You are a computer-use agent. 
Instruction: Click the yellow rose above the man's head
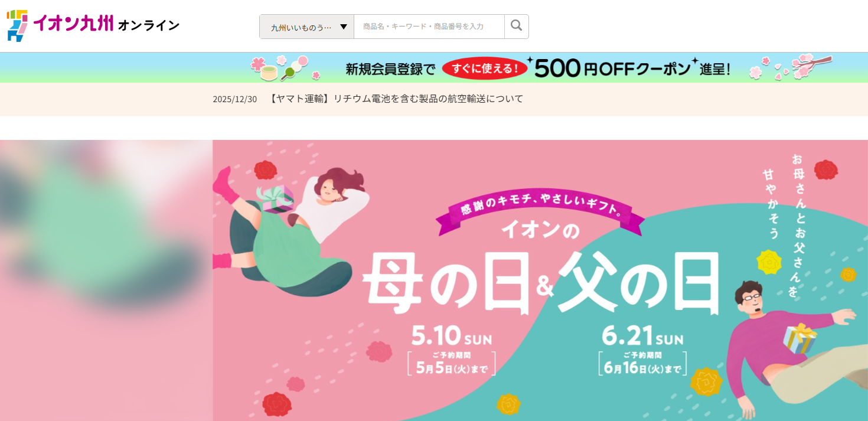(769, 262)
